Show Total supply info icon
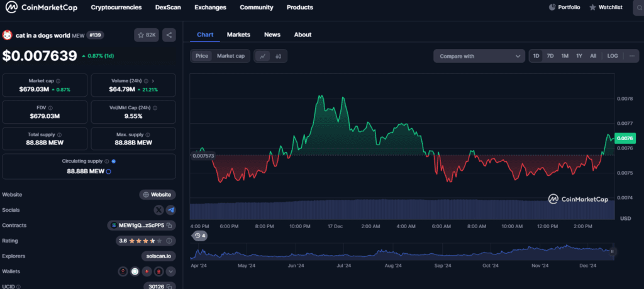644x289 pixels. (x=59, y=134)
